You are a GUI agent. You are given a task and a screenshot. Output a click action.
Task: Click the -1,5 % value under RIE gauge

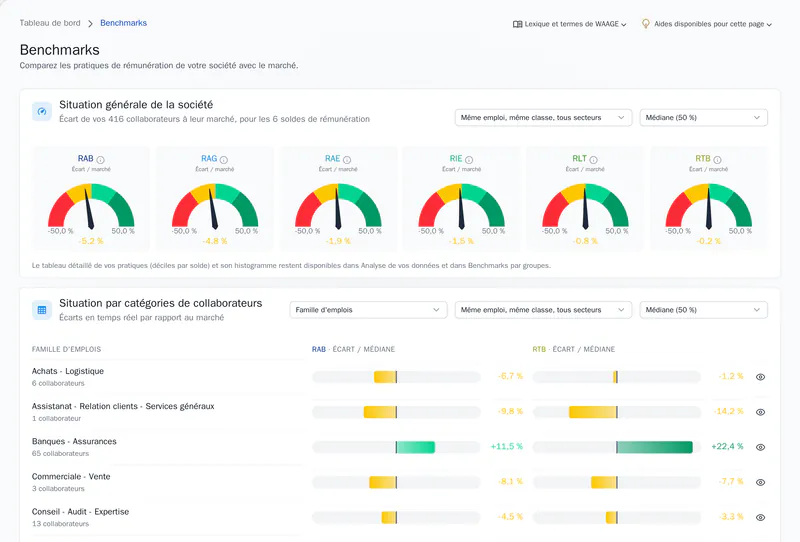pos(462,241)
